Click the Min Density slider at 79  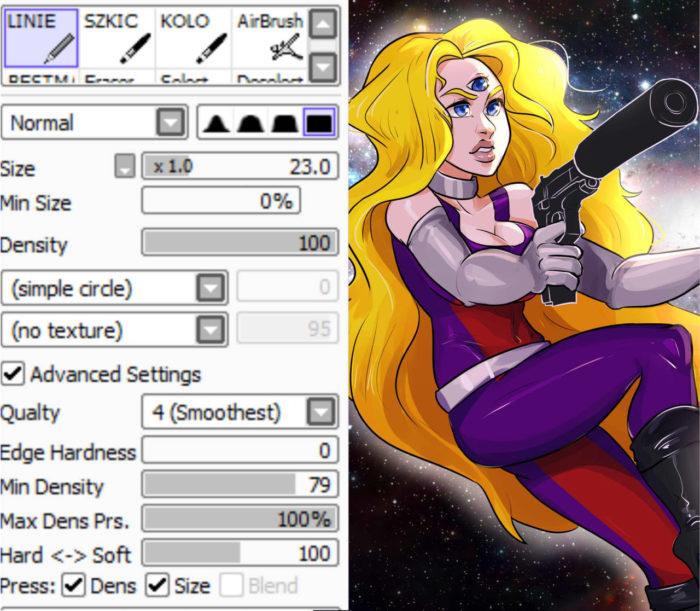[240, 484]
